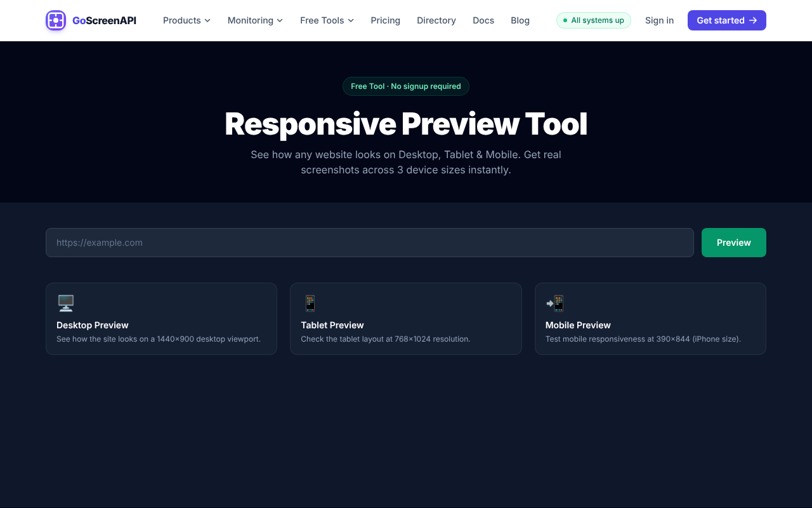Select the Mobile Preview card title
The height and width of the screenshot is (508, 812).
pyautogui.click(x=578, y=325)
